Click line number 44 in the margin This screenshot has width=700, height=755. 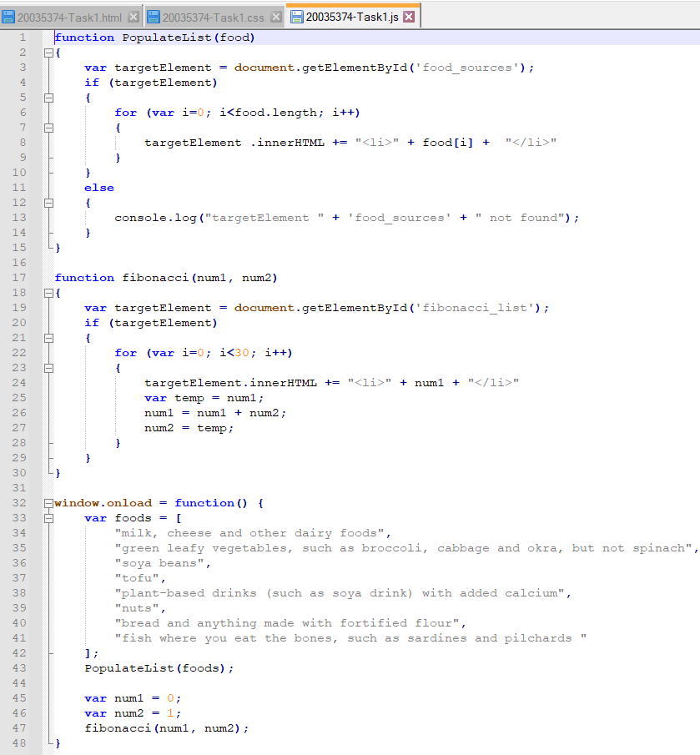19,682
